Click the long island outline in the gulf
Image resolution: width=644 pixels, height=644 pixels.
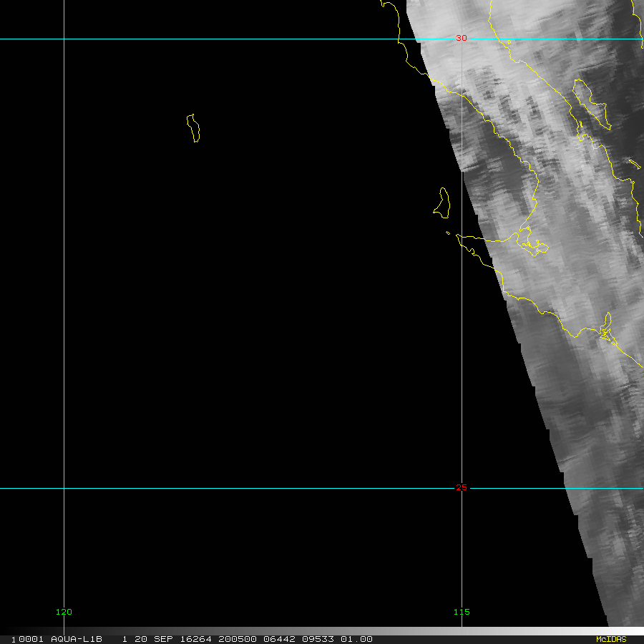pos(590,104)
